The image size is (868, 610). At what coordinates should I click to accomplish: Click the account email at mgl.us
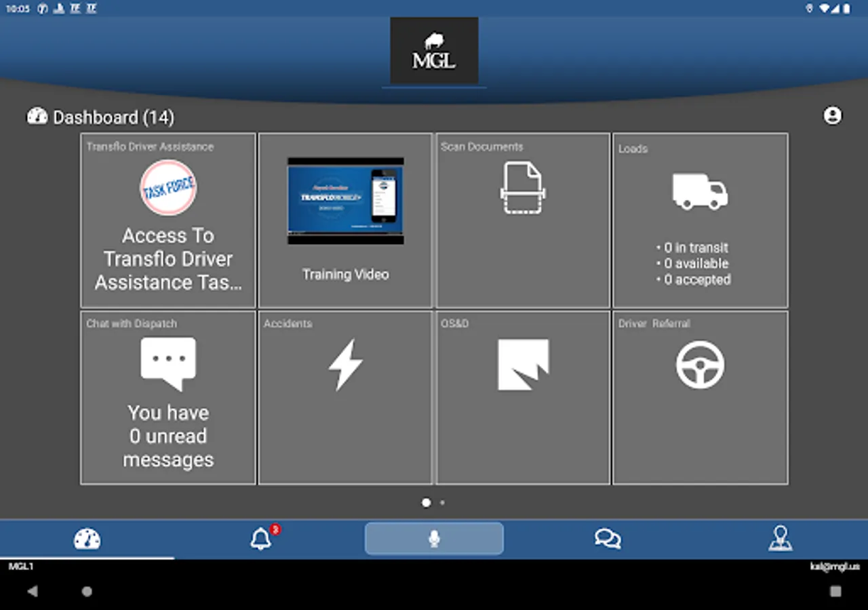point(835,566)
